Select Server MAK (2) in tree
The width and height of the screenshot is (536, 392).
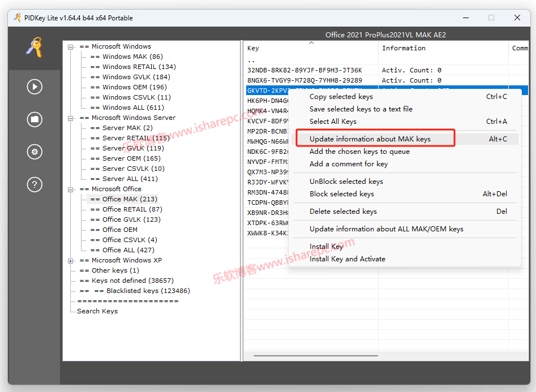(121, 128)
